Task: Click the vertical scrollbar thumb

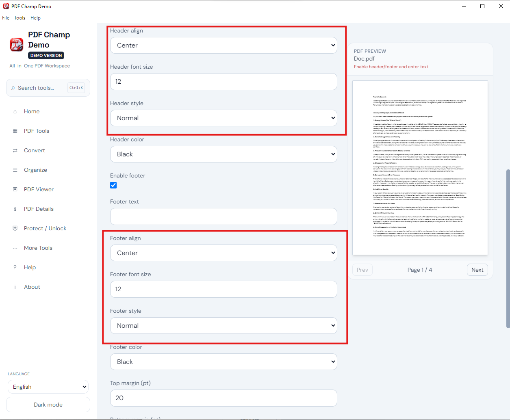Action: click(x=508, y=249)
